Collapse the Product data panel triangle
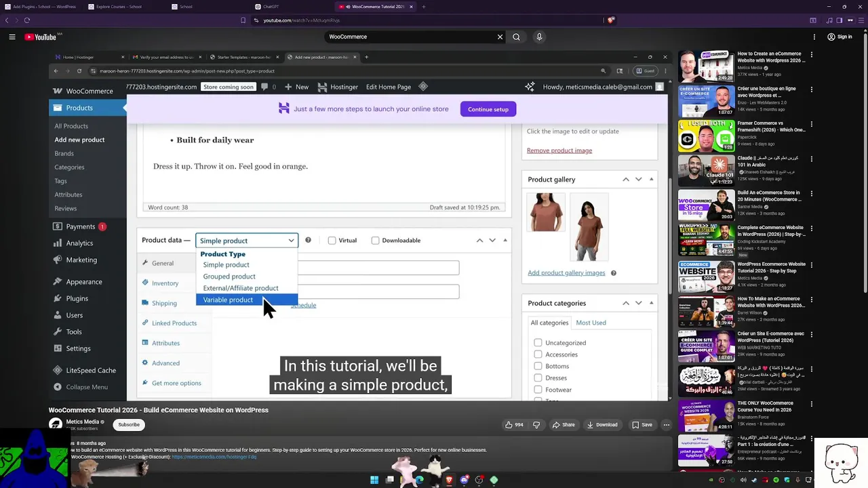This screenshot has width=868, height=488. click(505, 241)
